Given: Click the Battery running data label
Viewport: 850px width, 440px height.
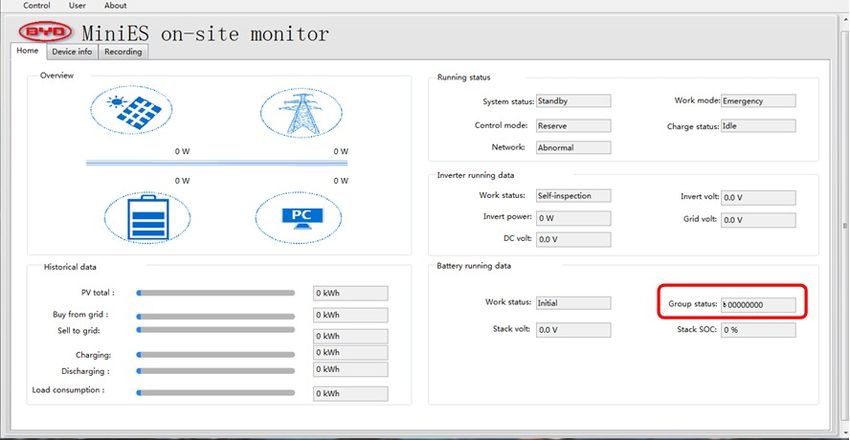Looking at the screenshot, I should 474,266.
